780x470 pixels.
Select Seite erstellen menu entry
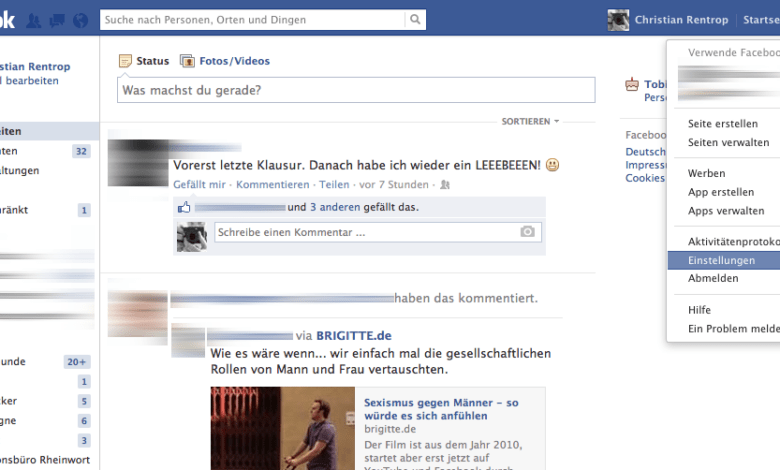point(722,124)
